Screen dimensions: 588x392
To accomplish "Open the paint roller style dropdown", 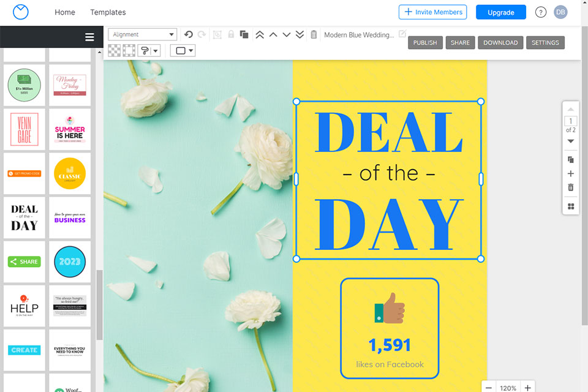I will pos(149,50).
